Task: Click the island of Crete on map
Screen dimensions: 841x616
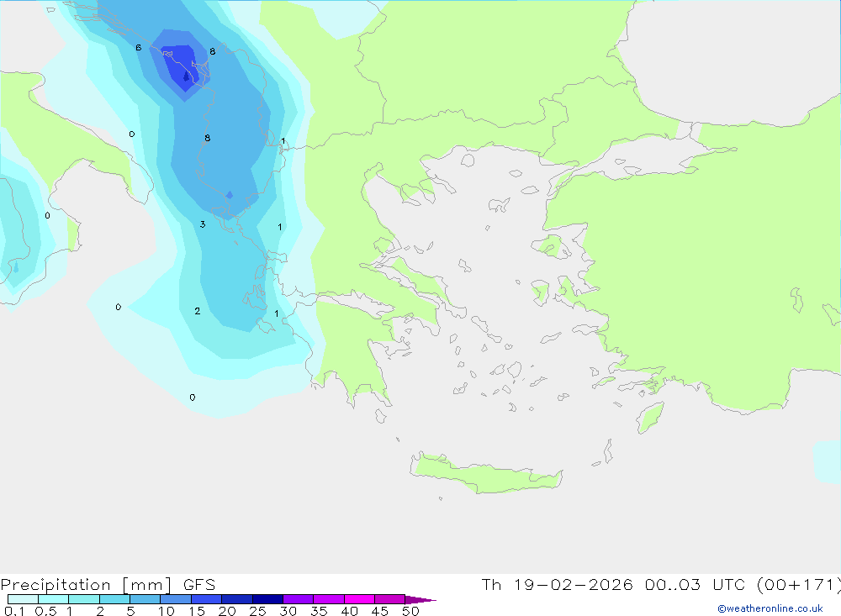Action: (485, 475)
